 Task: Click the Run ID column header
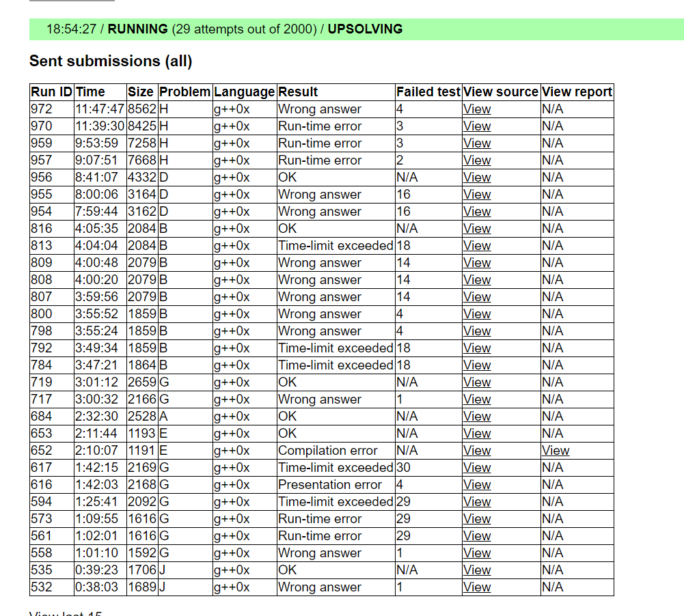click(x=51, y=92)
